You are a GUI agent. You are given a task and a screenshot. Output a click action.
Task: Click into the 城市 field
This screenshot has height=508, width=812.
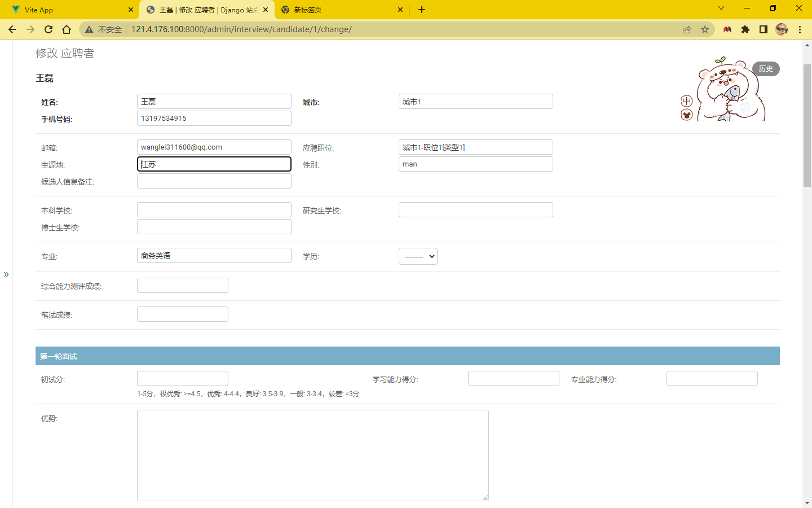(x=476, y=102)
